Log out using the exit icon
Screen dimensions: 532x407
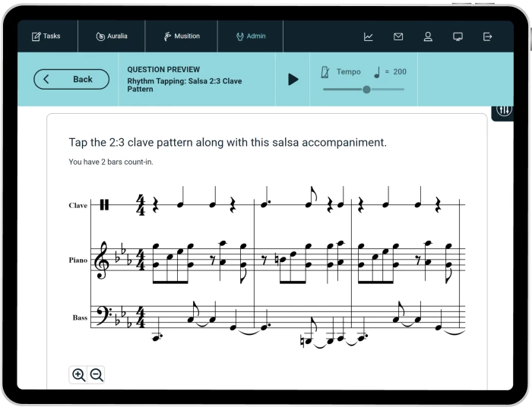click(487, 36)
